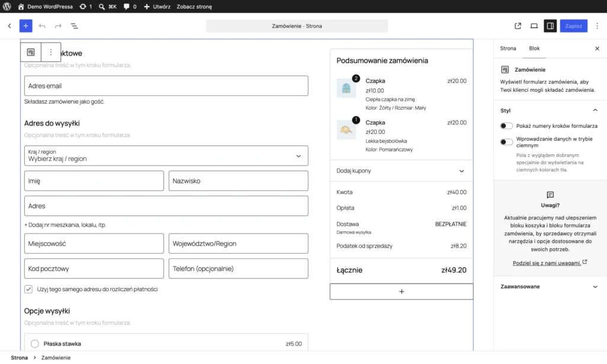The image size is (607, 364).
Task: Click the 'Zamówienie · Strona' document title bar
Action: [297, 26]
